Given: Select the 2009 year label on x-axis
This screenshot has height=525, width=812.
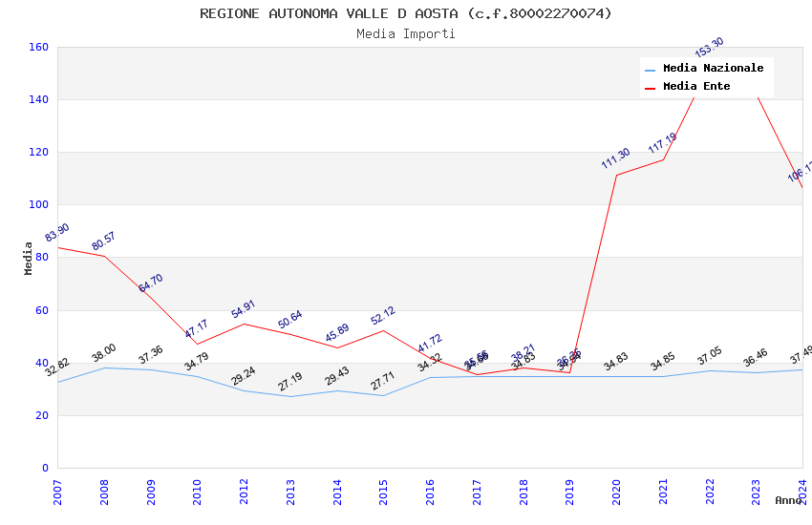Looking at the screenshot, I should [x=151, y=492].
